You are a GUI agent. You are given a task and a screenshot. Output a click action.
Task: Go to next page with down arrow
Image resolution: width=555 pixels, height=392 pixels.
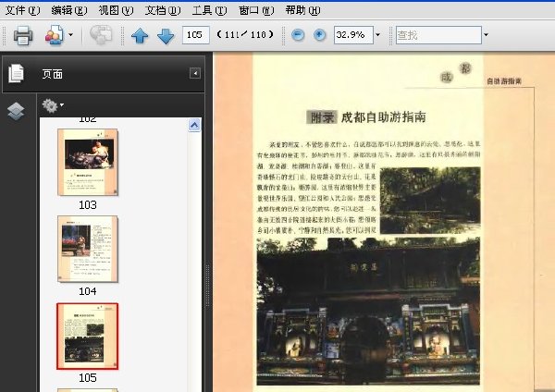(166, 36)
